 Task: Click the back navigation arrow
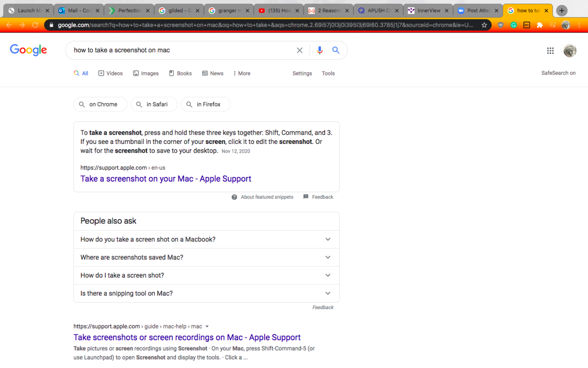[9, 25]
